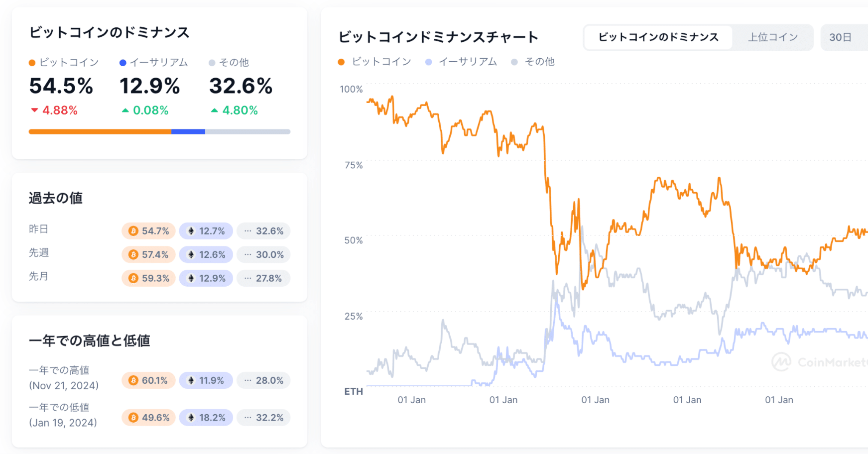Click the Ethereum icon in the 先週 row
This screenshot has width=868, height=454.
[192, 254]
